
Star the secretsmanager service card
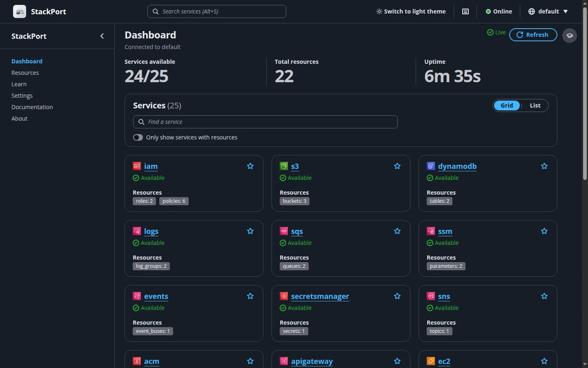tap(397, 296)
